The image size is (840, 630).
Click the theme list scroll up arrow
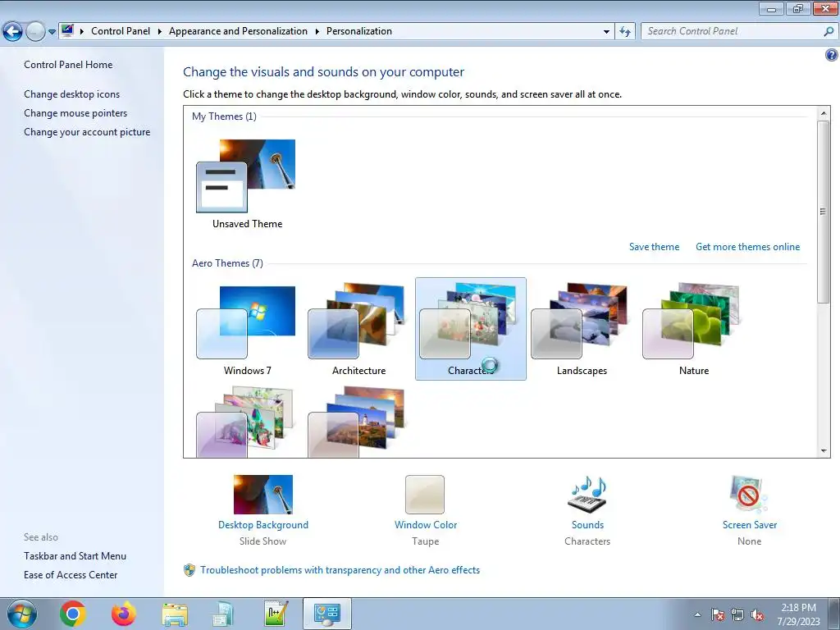click(x=824, y=113)
